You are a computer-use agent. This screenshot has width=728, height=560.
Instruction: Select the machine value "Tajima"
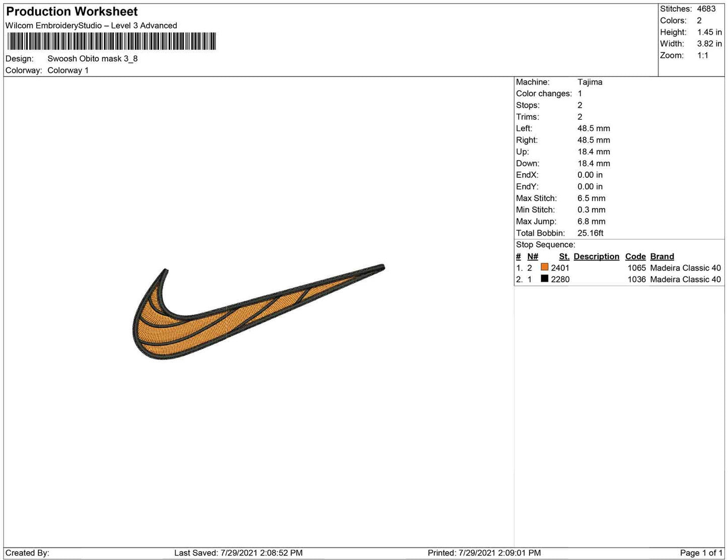point(590,82)
